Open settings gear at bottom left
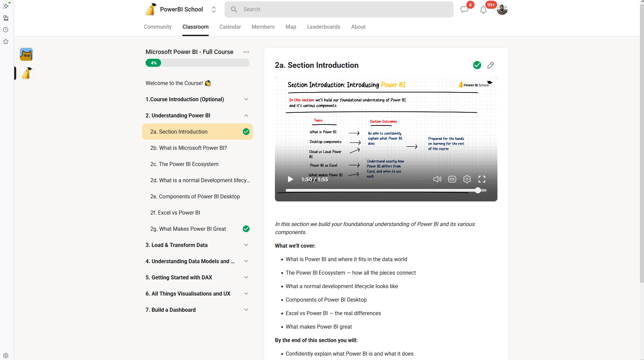This screenshot has height=360, width=644. tap(6, 355)
